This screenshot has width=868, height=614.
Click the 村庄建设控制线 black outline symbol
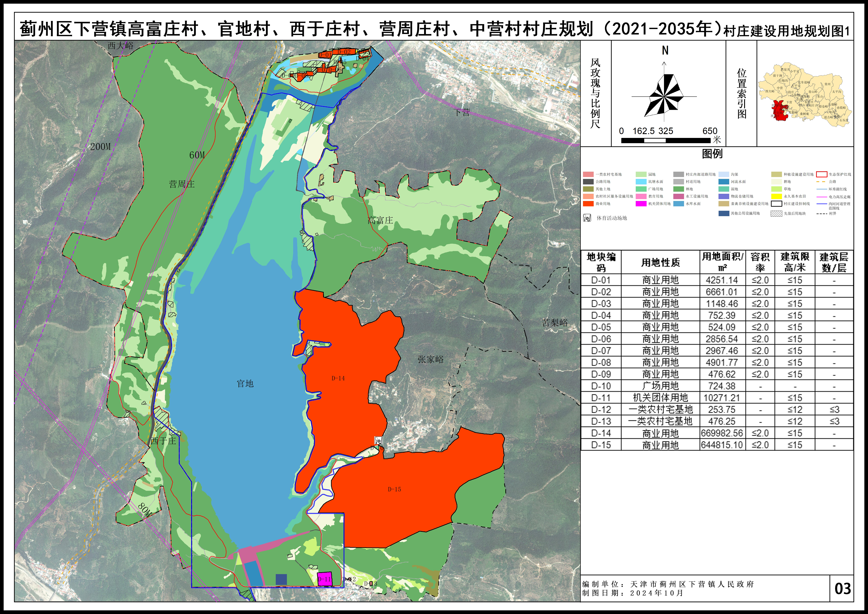click(x=776, y=203)
